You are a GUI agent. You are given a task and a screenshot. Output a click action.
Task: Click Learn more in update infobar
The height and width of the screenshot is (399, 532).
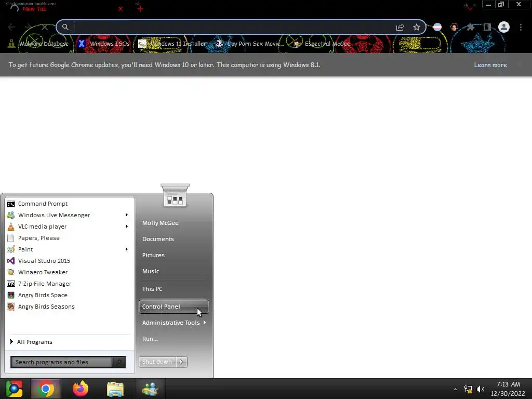click(490, 65)
